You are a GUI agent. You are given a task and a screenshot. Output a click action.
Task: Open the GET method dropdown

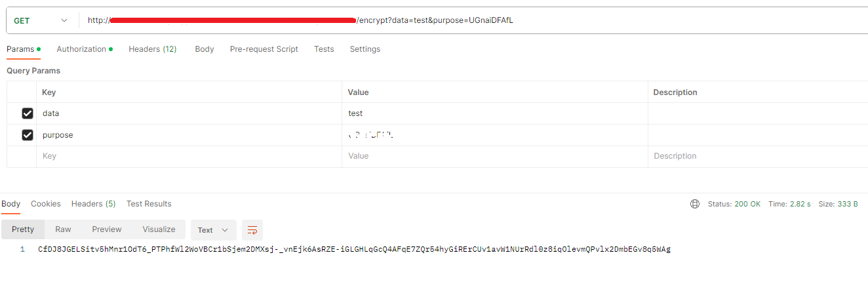pos(41,20)
